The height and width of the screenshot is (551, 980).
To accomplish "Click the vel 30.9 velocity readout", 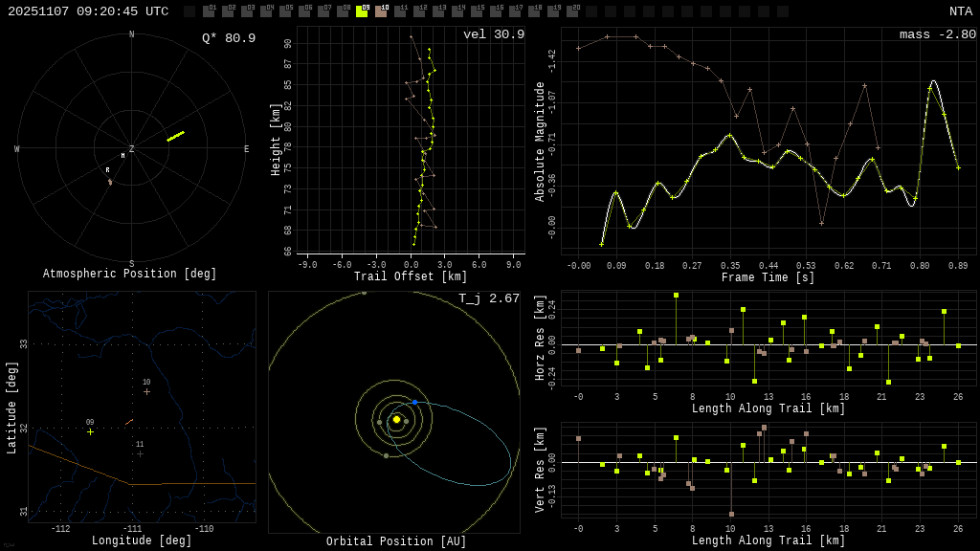I will (x=493, y=34).
